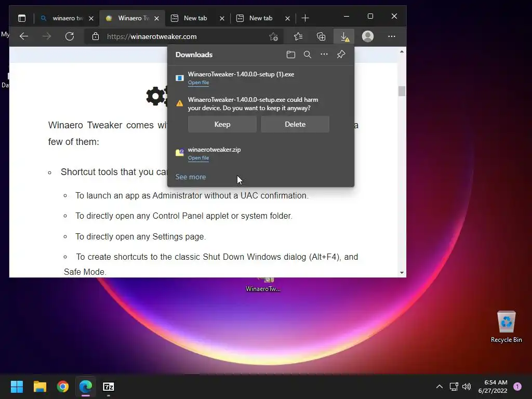Screen dimensions: 532x399
Task: Click the scrollbar down arrow
Action: (402, 273)
